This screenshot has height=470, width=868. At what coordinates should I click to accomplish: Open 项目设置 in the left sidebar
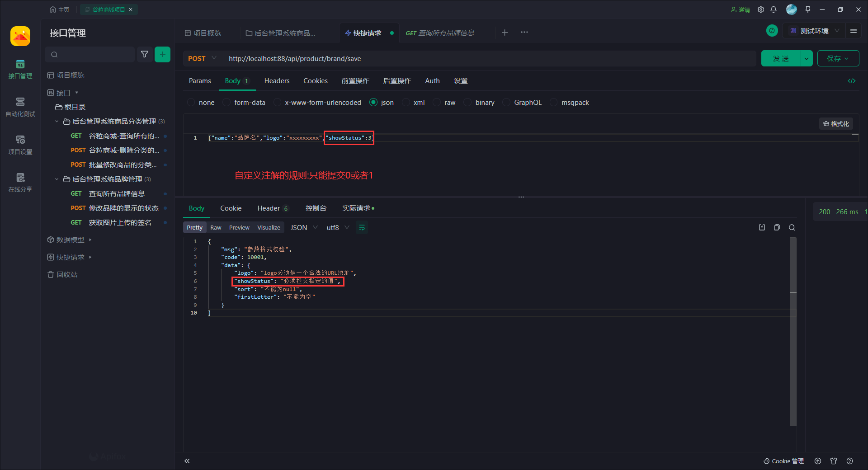[20, 145]
